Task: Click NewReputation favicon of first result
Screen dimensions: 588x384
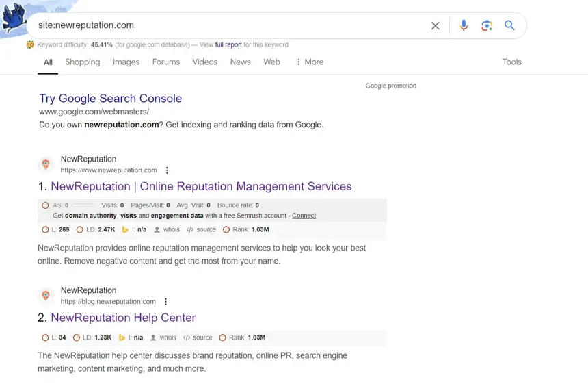Action: 46,164
